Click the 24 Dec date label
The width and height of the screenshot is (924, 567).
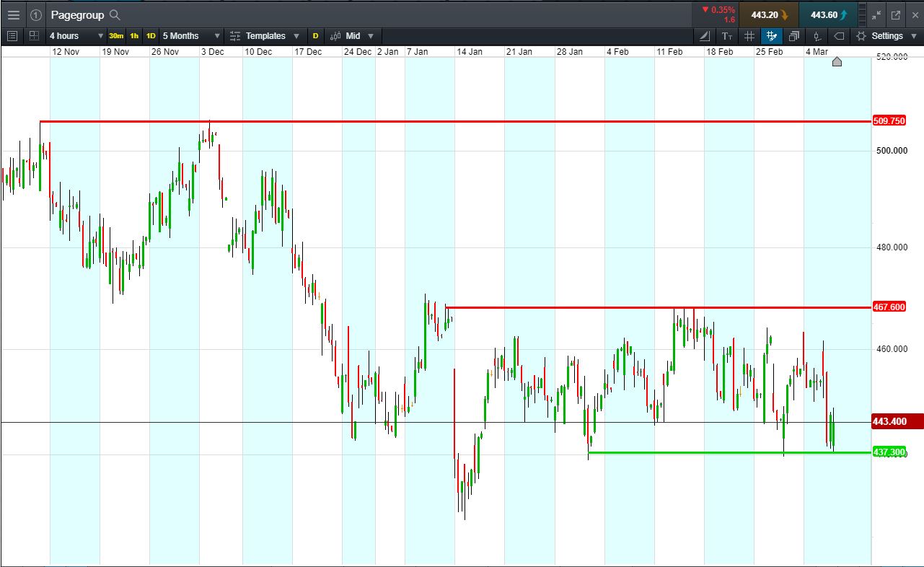(358, 52)
